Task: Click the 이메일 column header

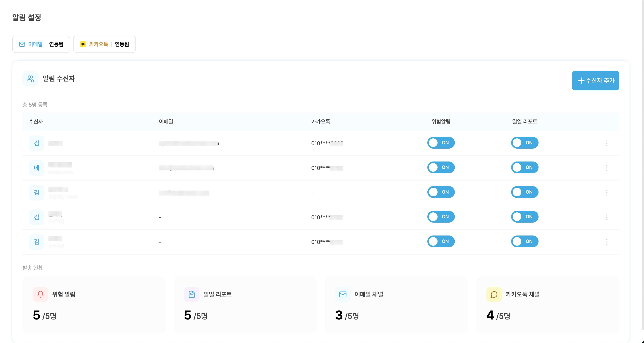Action: point(166,122)
